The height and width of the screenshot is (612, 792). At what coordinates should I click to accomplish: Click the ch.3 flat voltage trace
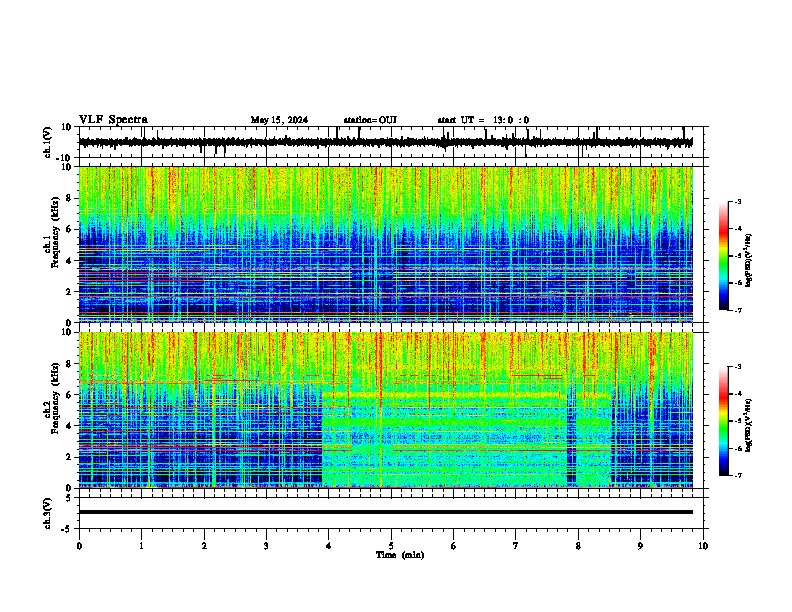(x=386, y=512)
